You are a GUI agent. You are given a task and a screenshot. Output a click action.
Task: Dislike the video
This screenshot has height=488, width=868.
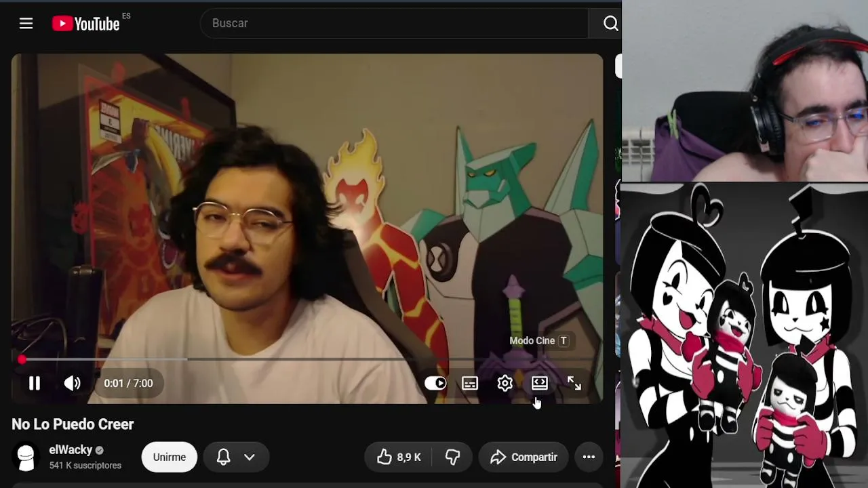click(452, 457)
